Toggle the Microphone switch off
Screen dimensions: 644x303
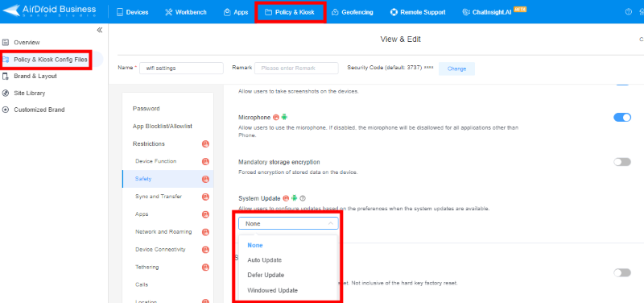point(622,118)
